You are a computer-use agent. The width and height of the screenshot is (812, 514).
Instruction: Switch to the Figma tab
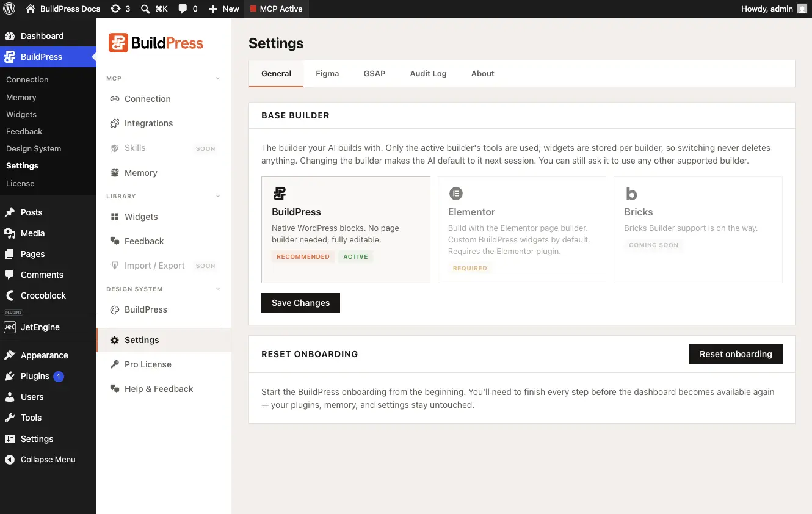327,73
